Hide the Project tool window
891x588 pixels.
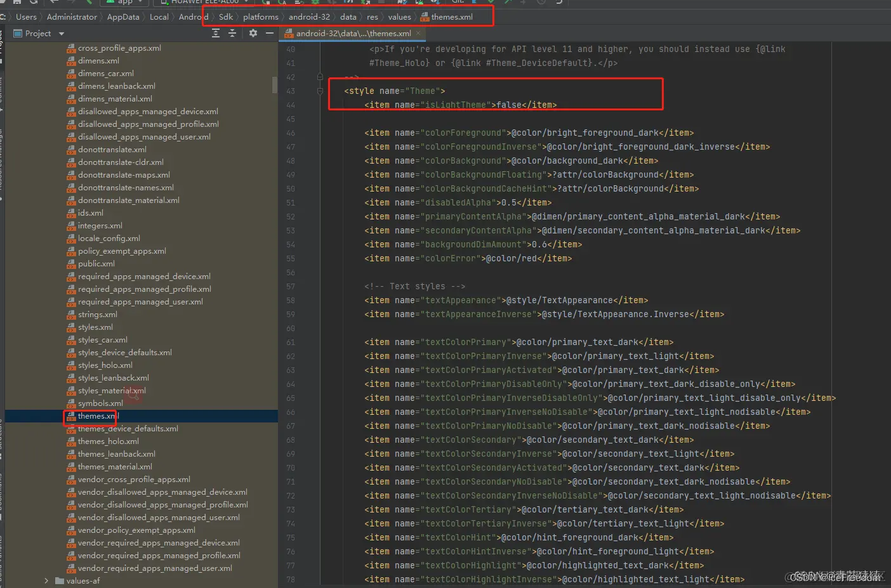[270, 33]
